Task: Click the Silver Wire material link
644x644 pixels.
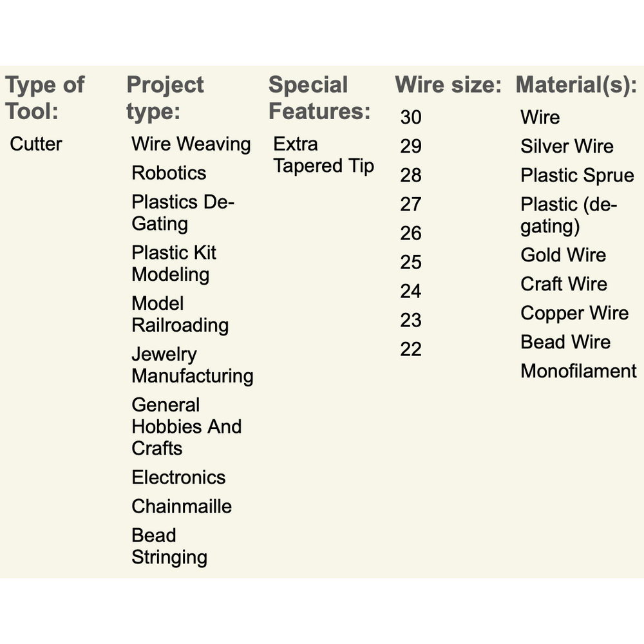Action: point(567,146)
